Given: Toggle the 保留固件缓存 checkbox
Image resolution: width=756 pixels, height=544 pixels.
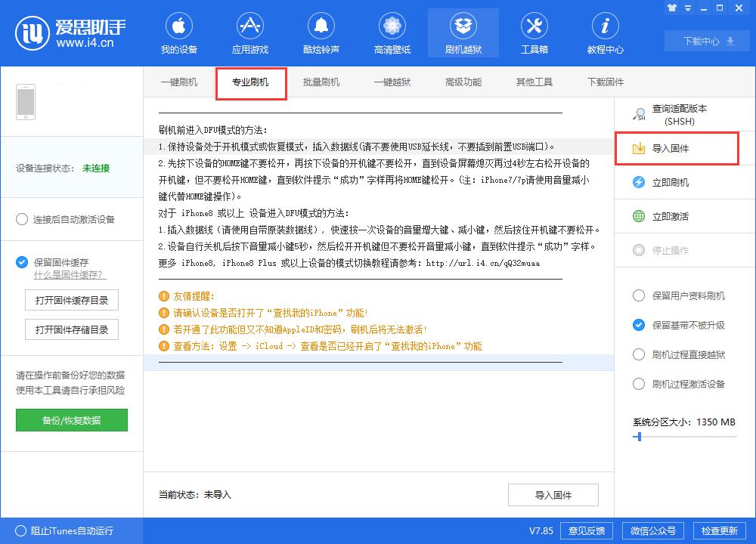Looking at the screenshot, I should click(x=19, y=262).
